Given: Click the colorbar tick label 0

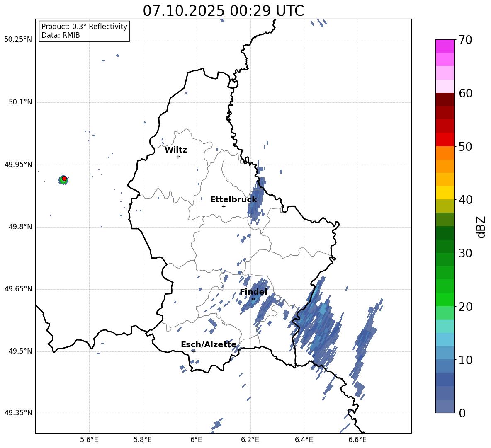Looking at the screenshot, I should pos(462,413).
